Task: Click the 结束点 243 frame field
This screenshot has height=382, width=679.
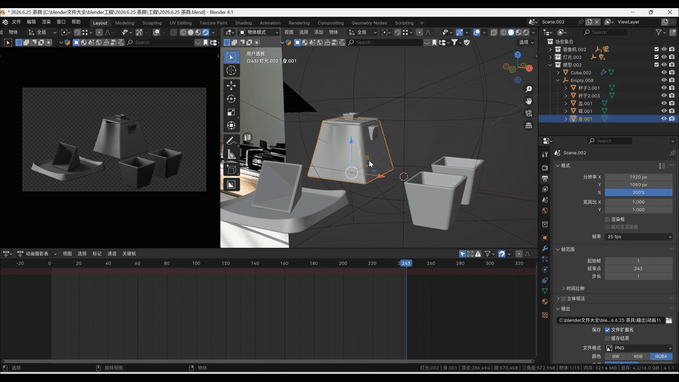Action: coord(639,269)
